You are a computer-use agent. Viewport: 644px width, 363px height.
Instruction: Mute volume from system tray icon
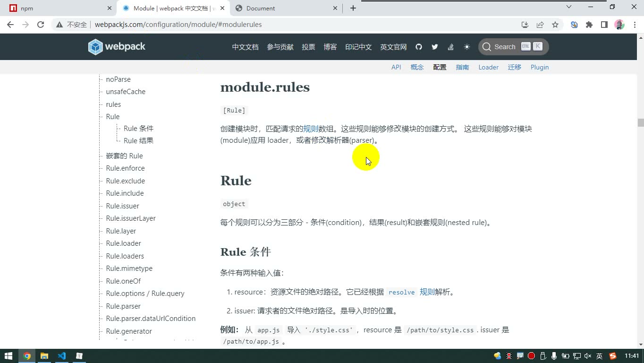click(x=588, y=356)
